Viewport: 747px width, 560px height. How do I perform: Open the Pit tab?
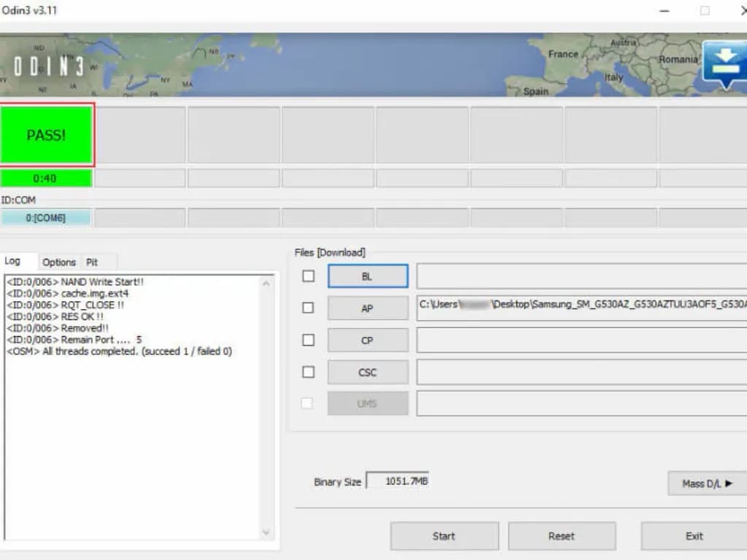pyautogui.click(x=92, y=262)
